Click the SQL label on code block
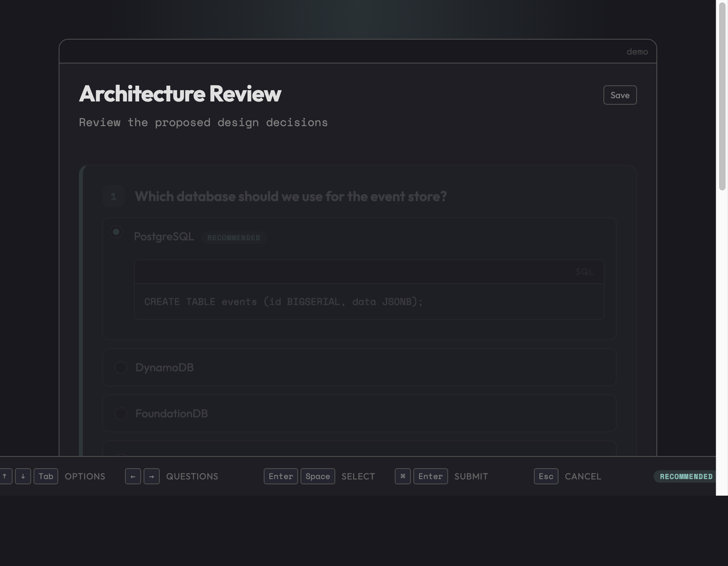 pyautogui.click(x=584, y=272)
